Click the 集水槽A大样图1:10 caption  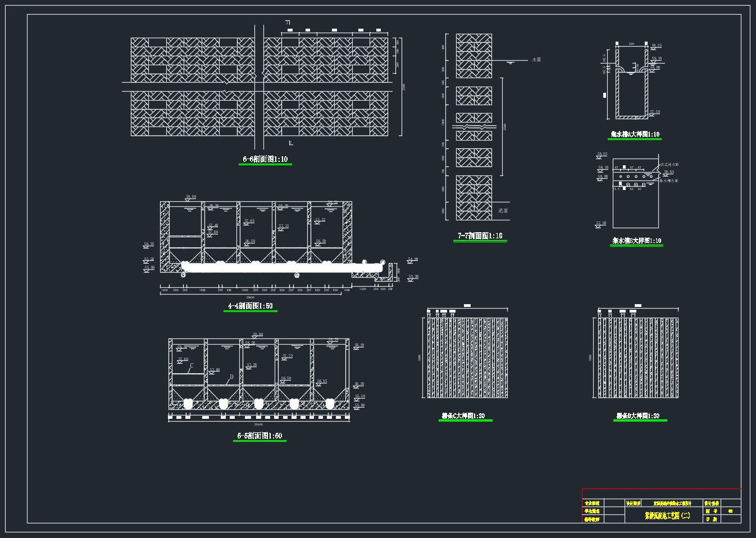(635, 135)
